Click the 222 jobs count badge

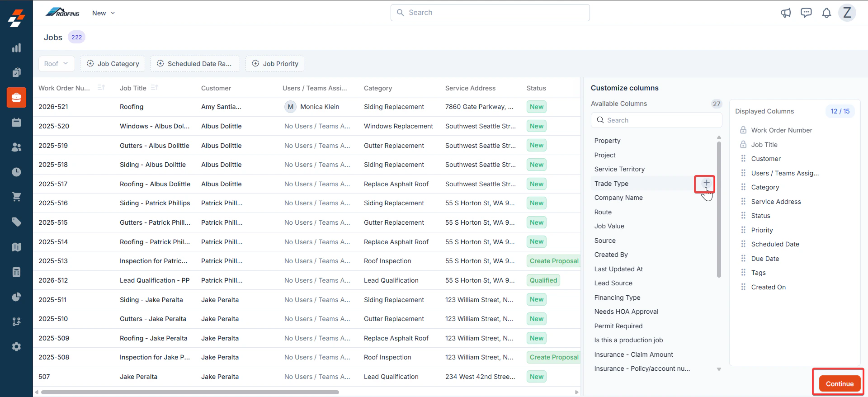[76, 37]
